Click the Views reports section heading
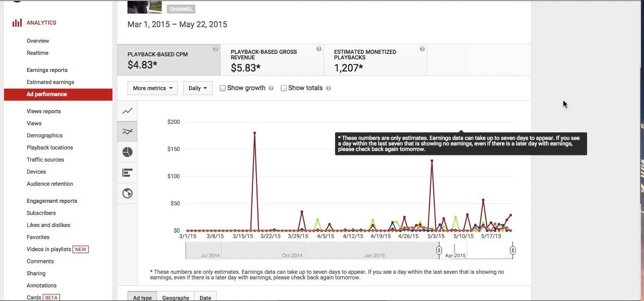This screenshot has width=644, height=301. tap(44, 111)
